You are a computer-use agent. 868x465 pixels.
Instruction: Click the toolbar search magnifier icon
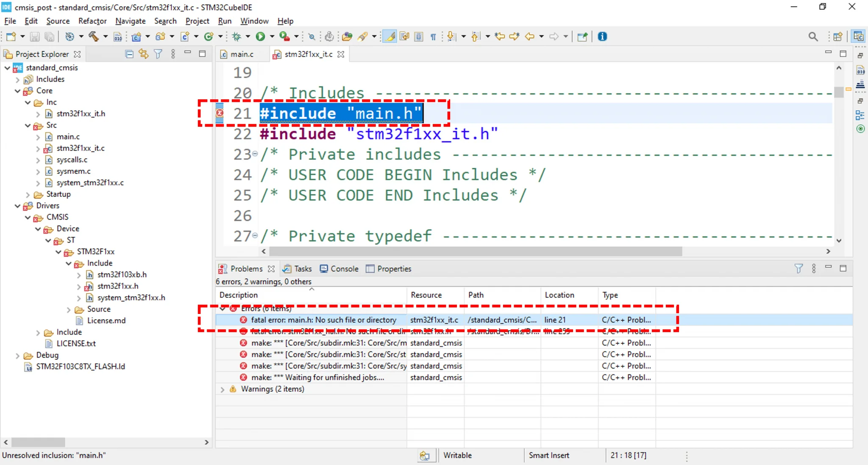click(813, 36)
